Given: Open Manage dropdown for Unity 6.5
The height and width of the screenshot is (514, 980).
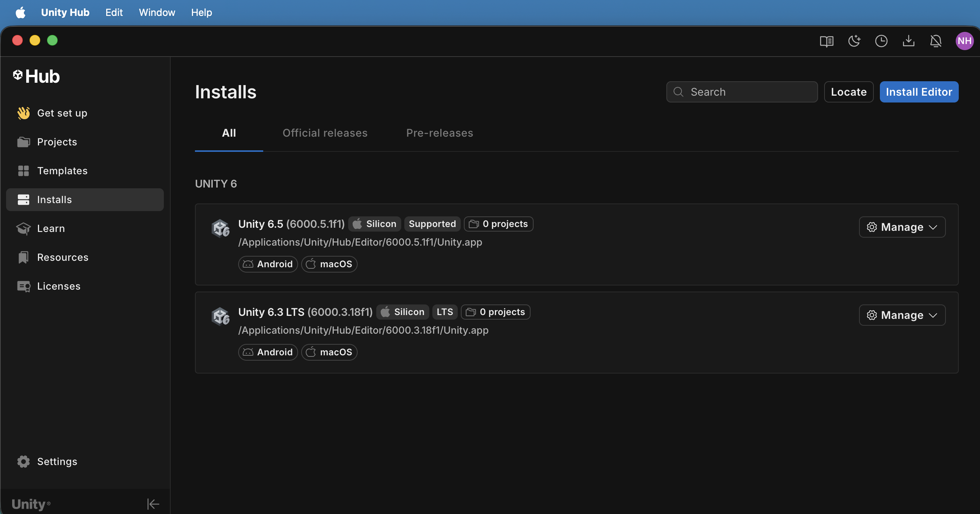Looking at the screenshot, I should [x=902, y=227].
